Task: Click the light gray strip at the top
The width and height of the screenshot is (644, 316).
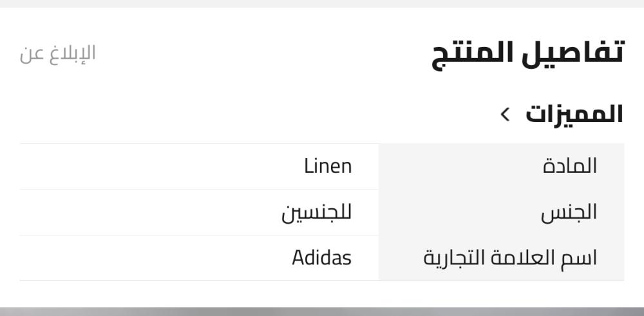Action: coord(322,4)
